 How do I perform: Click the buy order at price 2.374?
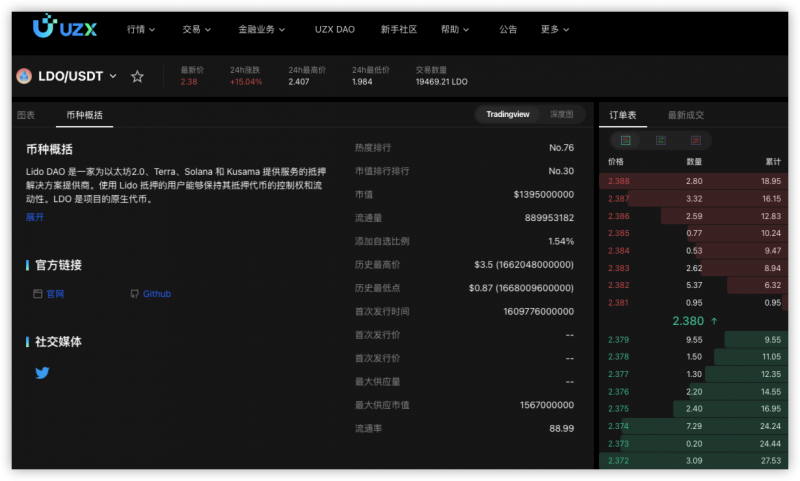click(x=694, y=426)
